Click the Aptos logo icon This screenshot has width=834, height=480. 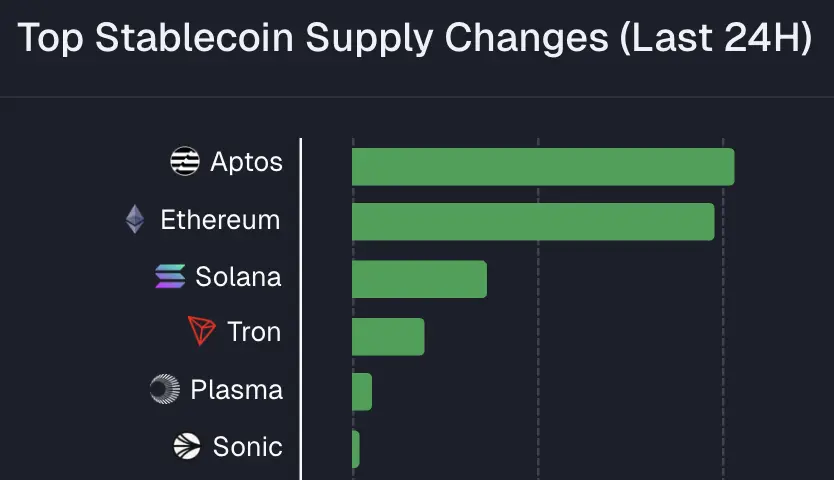pos(185,161)
